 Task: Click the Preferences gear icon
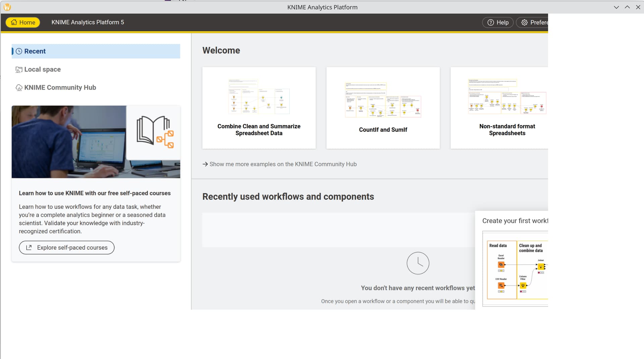524,23
